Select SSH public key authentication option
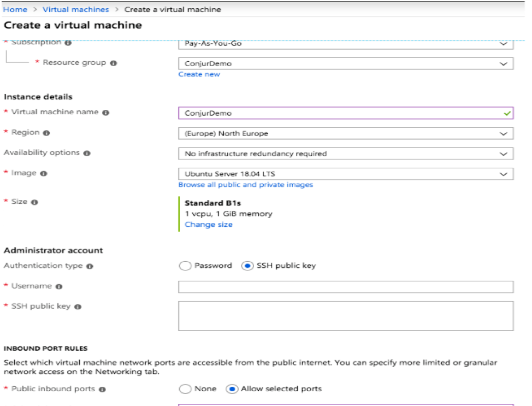 (247, 266)
